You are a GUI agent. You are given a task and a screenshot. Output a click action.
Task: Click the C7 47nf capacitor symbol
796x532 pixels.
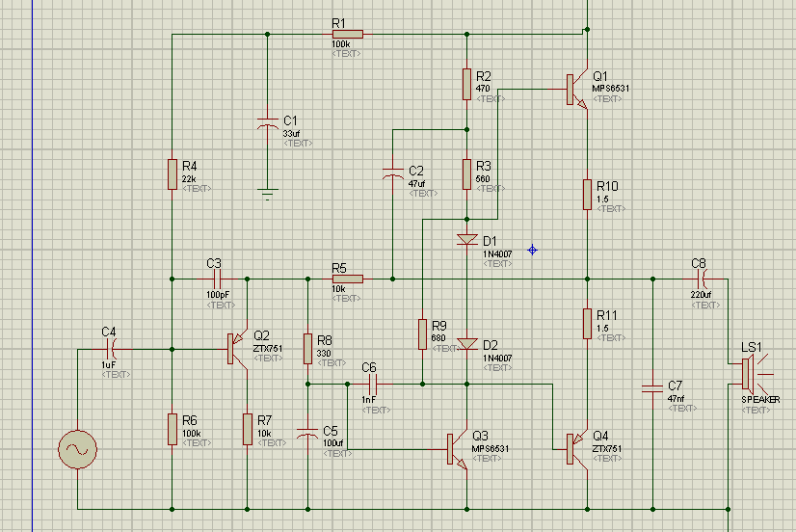click(652, 388)
